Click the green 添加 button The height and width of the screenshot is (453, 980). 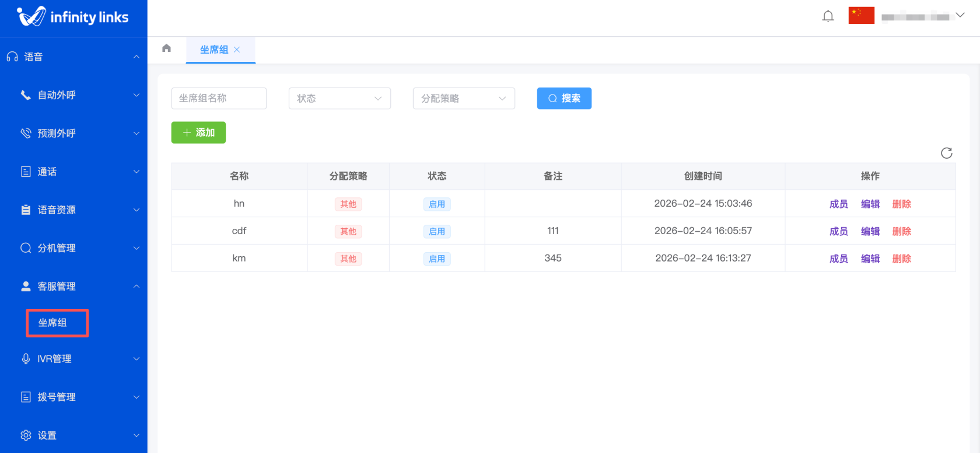198,133
